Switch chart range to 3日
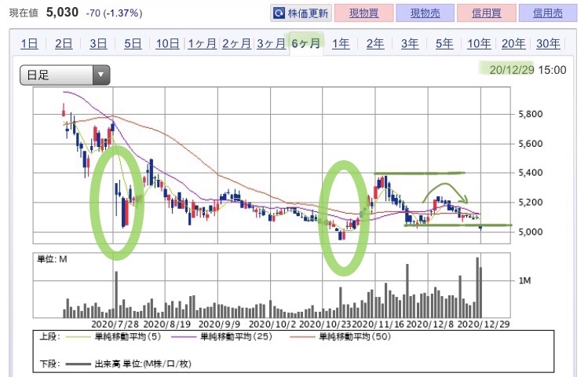The image size is (588, 377). 98,43
